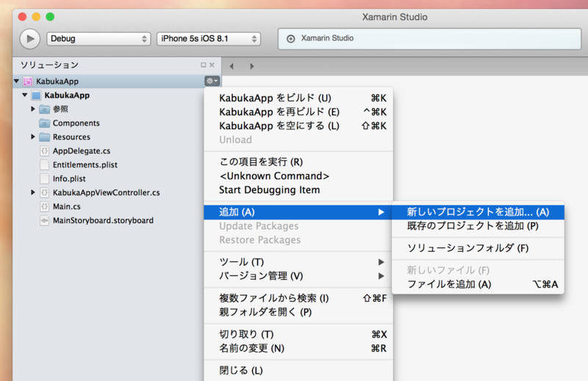The height and width of the screenshot is (381, 588).
Task: Expand the 参照 references folder
Action: 33,109
